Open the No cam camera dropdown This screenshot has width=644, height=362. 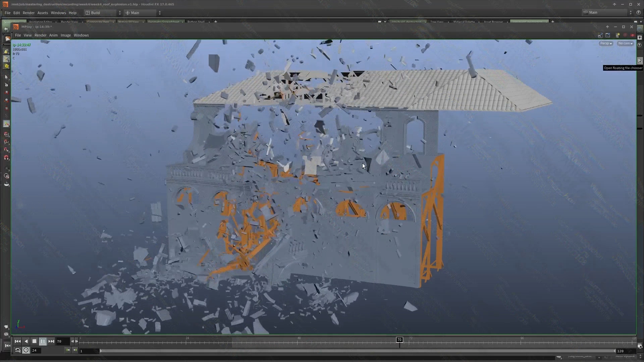[x=625, y=43]
